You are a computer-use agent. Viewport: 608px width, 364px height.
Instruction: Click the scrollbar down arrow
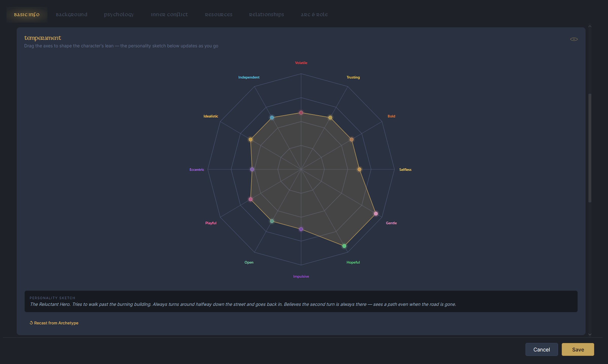pos(590,334)
